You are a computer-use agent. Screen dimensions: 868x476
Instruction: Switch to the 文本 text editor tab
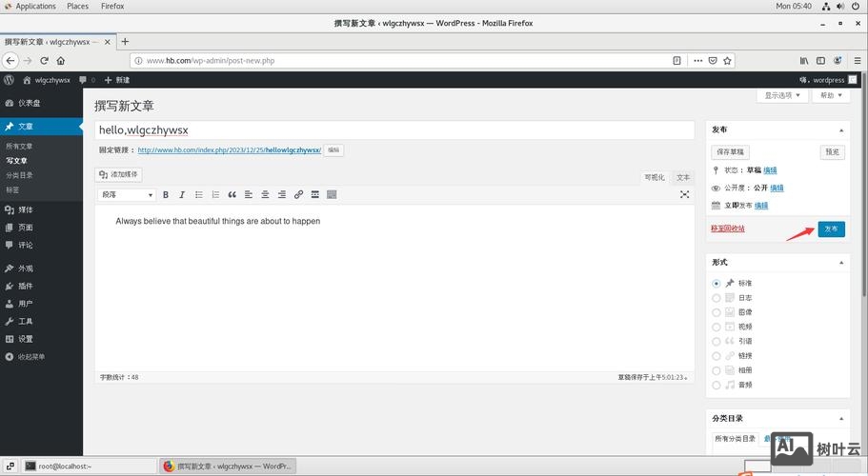coord(683,177)
